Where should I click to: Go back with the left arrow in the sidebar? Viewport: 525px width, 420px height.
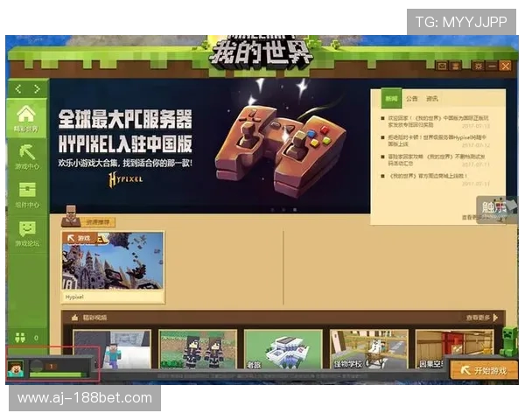(18, 88)
